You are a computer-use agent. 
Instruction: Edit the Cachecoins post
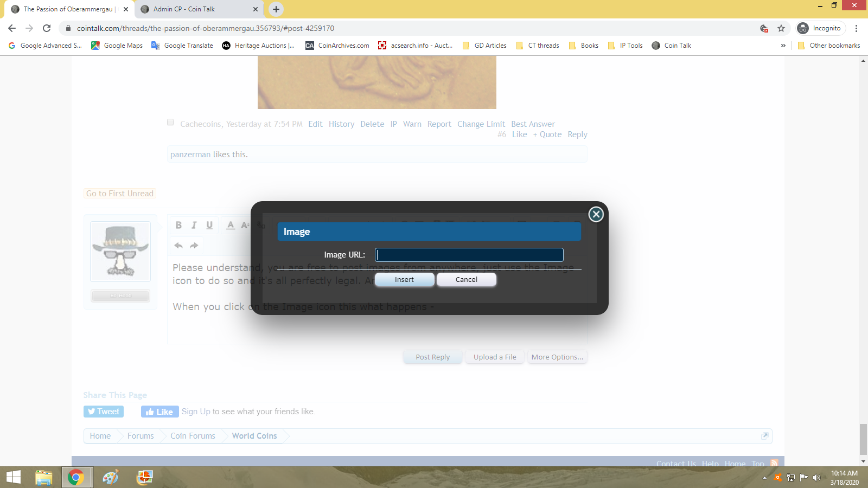[x=315, y=124]
